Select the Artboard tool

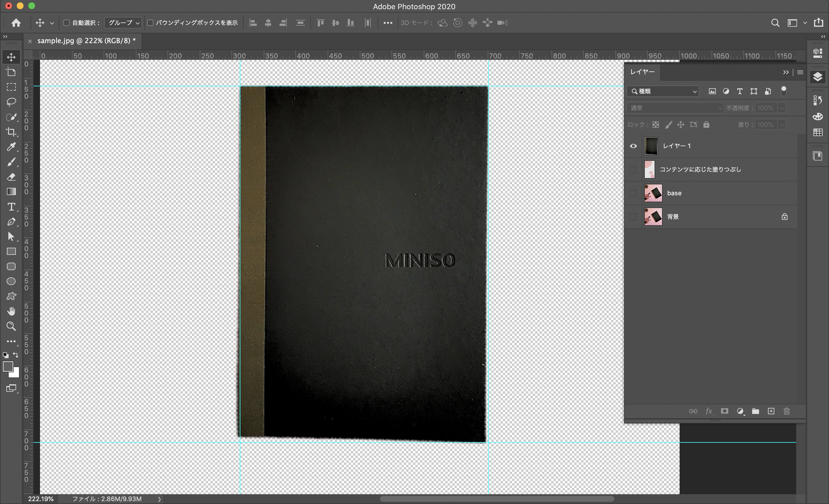pos(11,72)
